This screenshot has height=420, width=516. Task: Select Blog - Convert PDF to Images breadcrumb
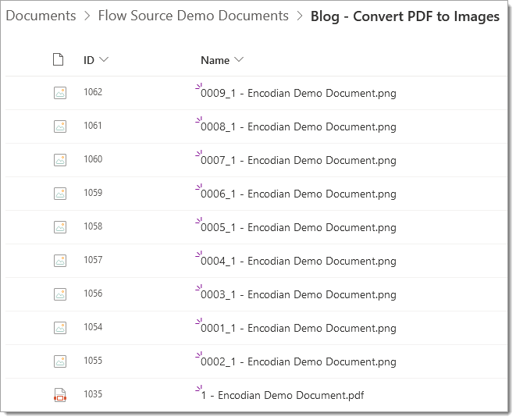pyautogui.click(x=405, y=16)
